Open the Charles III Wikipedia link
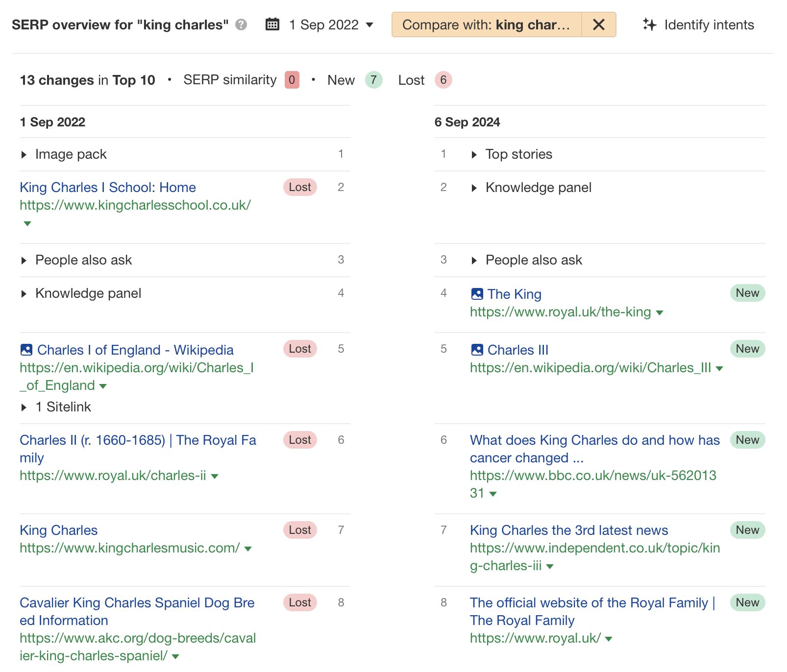The width and height of the screenshot is (787, 672). click(x=517, y=349)
